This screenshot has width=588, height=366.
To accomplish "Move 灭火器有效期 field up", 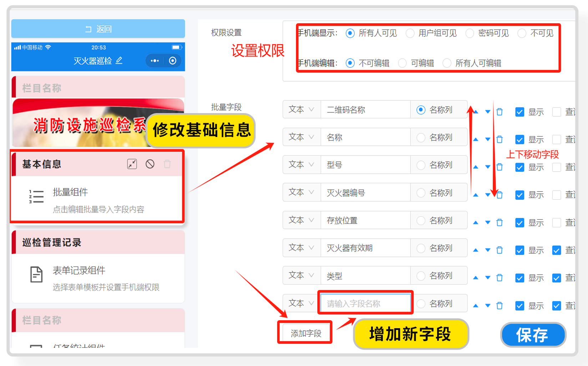I will [476, 250].
